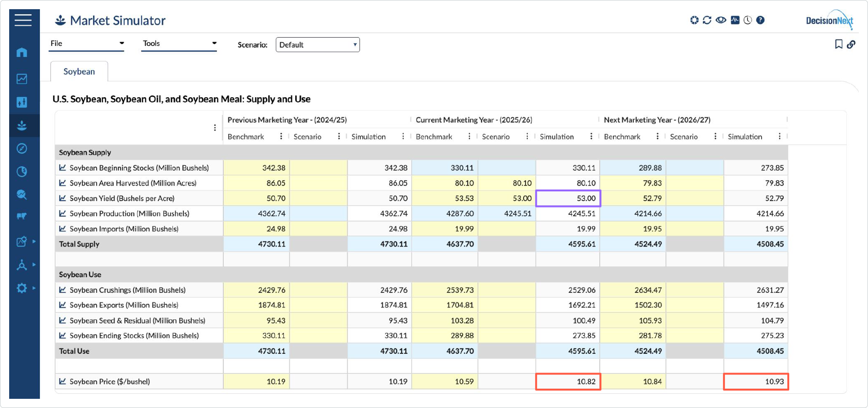This screenshot has height=408, width=868.
Task: Open clock history icon in header
Action: click(x=748, y=20)
